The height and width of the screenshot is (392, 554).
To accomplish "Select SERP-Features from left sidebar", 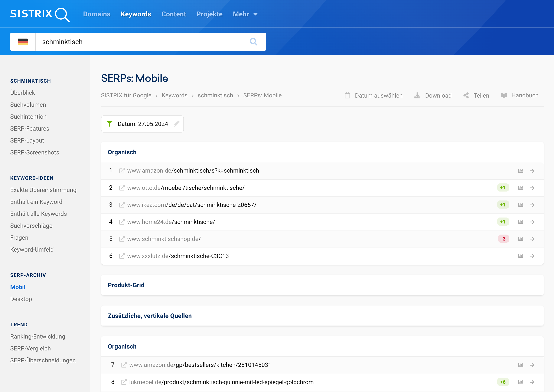I will pos(30,128).
